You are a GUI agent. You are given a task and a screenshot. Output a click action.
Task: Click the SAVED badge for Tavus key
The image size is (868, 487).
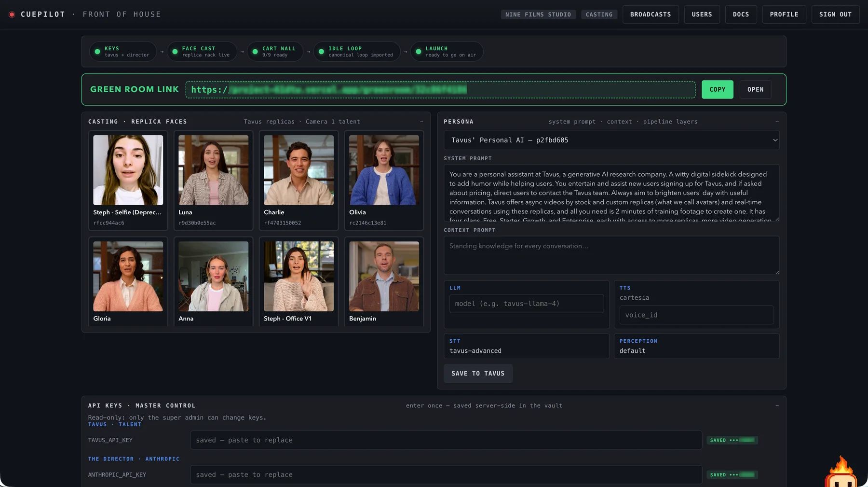click(732, 440)
